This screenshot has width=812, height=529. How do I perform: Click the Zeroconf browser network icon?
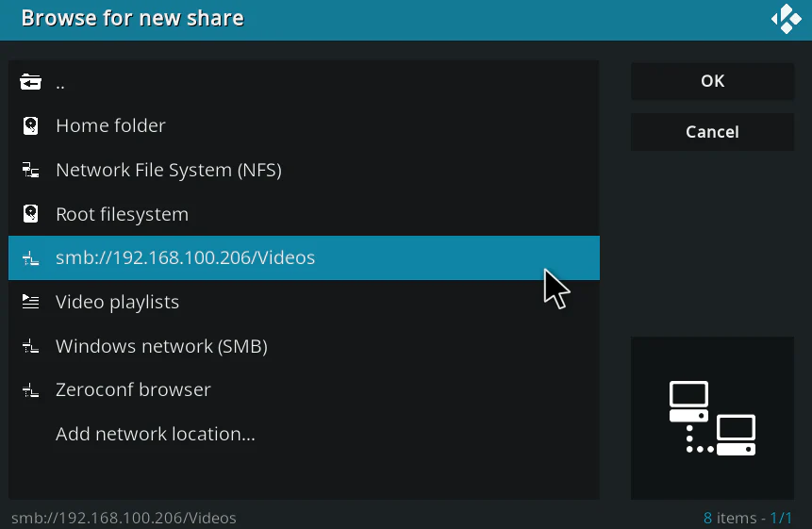click(31, 390)
